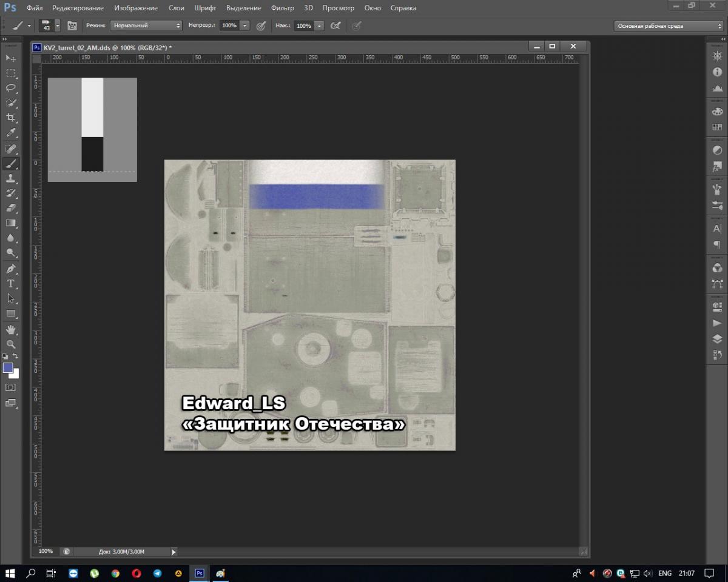Toggle Quick Mask mode

(11, 387)
